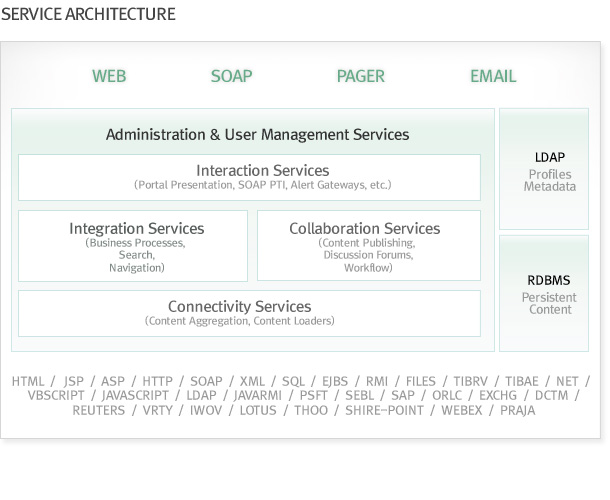This screenshot has width=610, height=500.
Task: Click TIBAE in the technology list
Action: (522, 381)
